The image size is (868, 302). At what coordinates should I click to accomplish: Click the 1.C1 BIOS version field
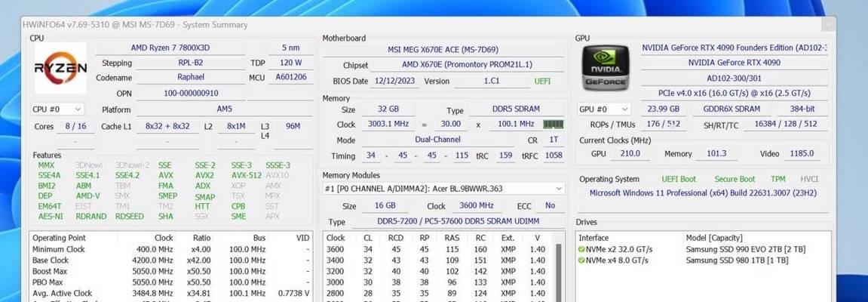click(492, 81)
